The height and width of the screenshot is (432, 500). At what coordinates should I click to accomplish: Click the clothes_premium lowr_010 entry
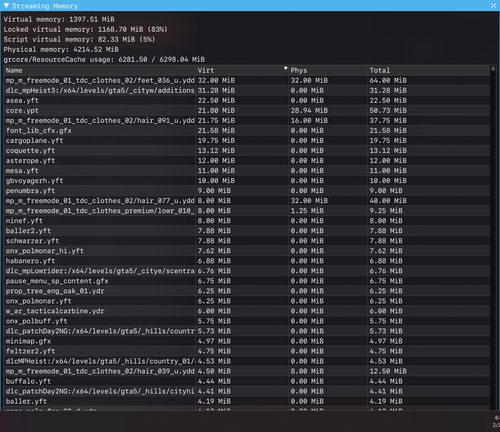100,211
